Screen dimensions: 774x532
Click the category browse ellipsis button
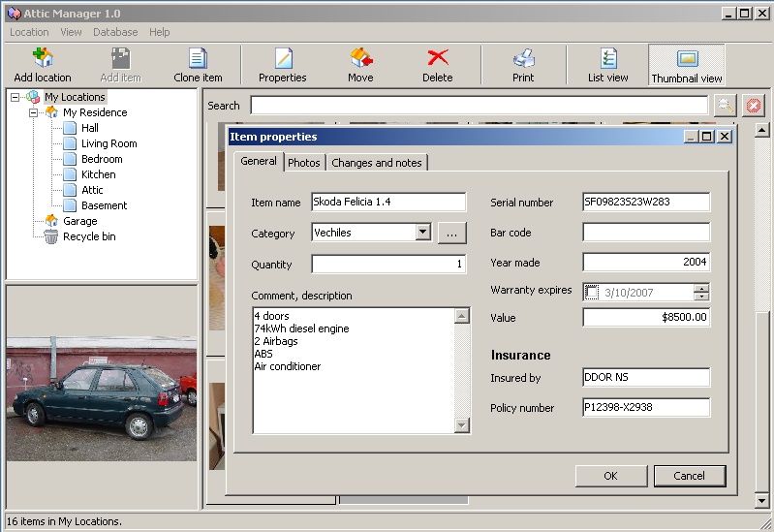(451, 233)
